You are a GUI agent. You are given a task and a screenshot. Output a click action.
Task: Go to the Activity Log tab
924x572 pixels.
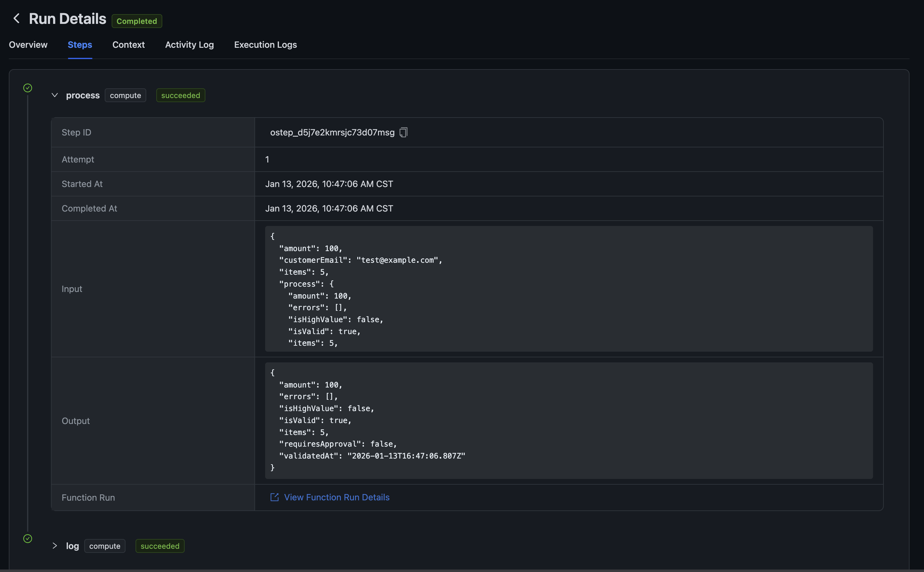click(189, 45)
